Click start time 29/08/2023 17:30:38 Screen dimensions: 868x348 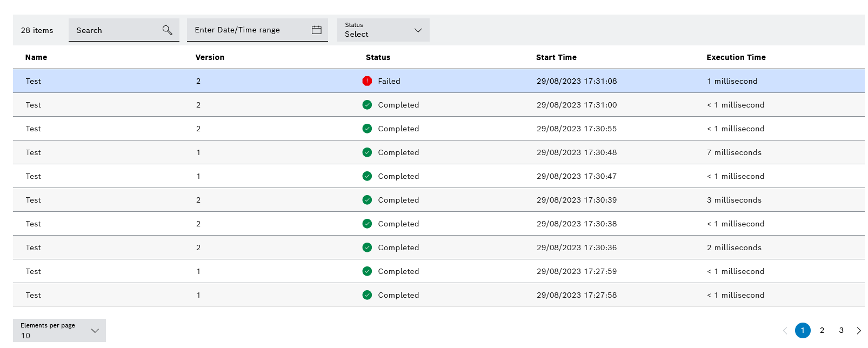point(577,224)
